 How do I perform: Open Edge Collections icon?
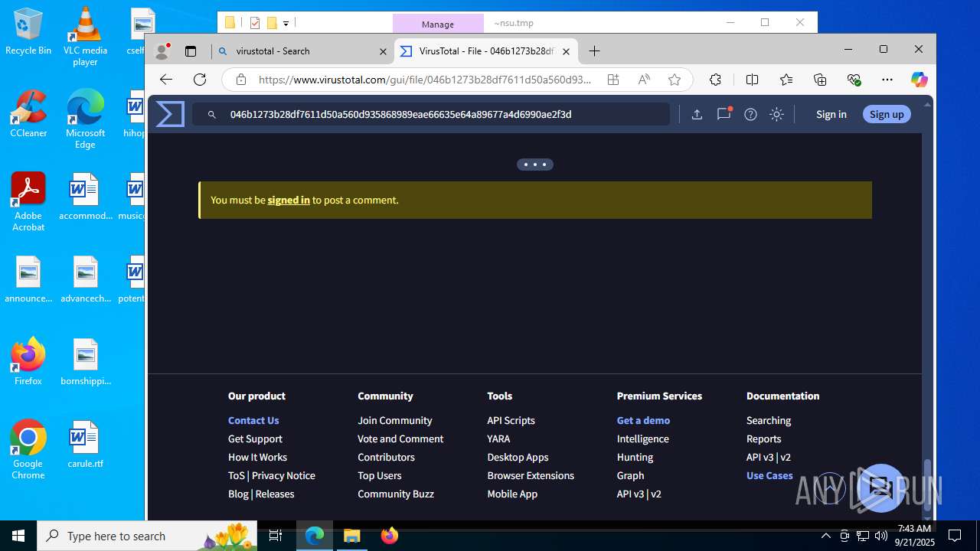820,80
